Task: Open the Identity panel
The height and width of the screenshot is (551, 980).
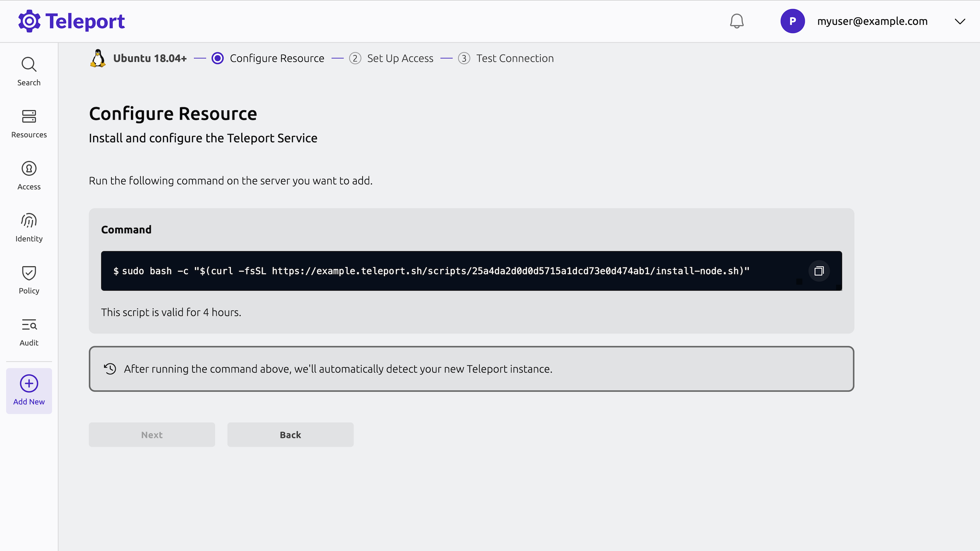Action: tap(28, 227)
